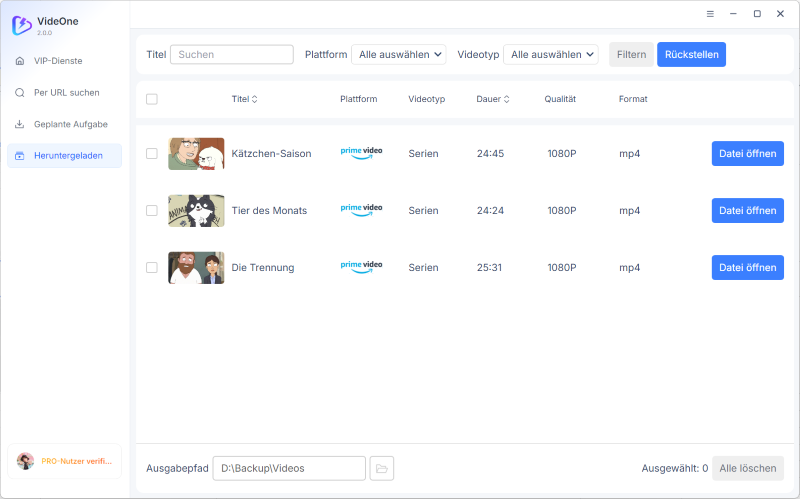Go to Per URL suchen
Screen dimensions: 800x499
coord(65,92)
